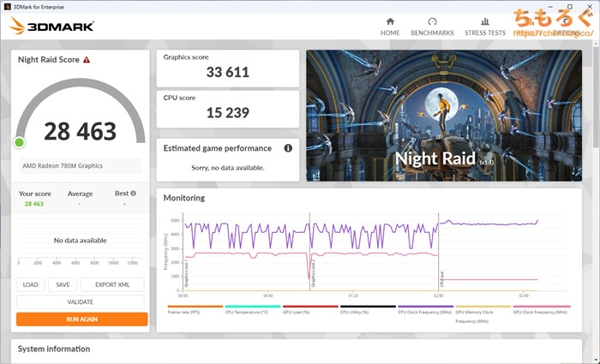Click the stress tests bar chart icon
Screen dimensions: 600x364
pyautogui.click(x=485, y=21)
